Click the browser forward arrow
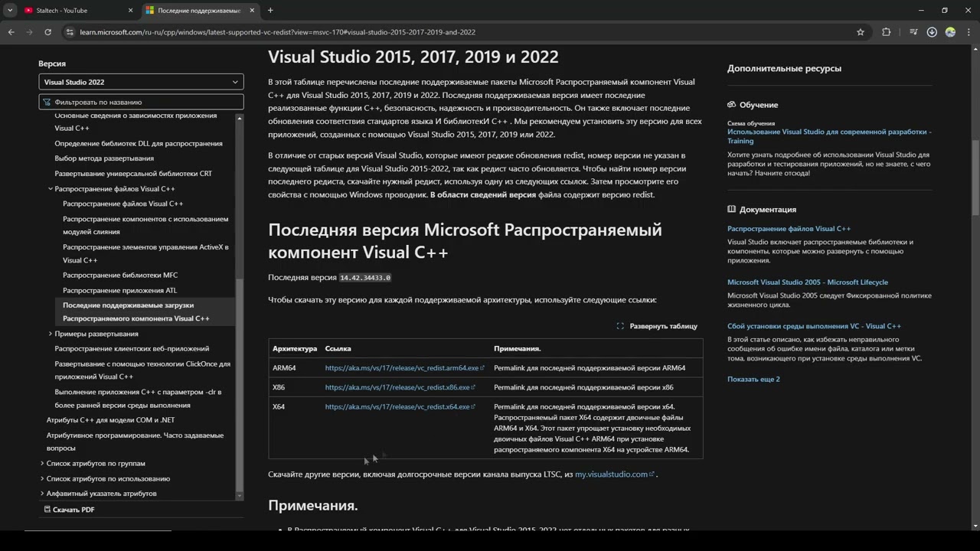 (29, 32)
